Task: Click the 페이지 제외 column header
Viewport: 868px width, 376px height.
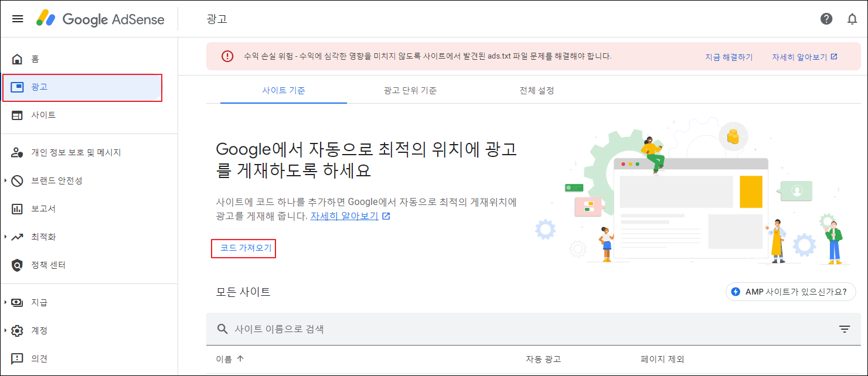Action: coord(662,359)
